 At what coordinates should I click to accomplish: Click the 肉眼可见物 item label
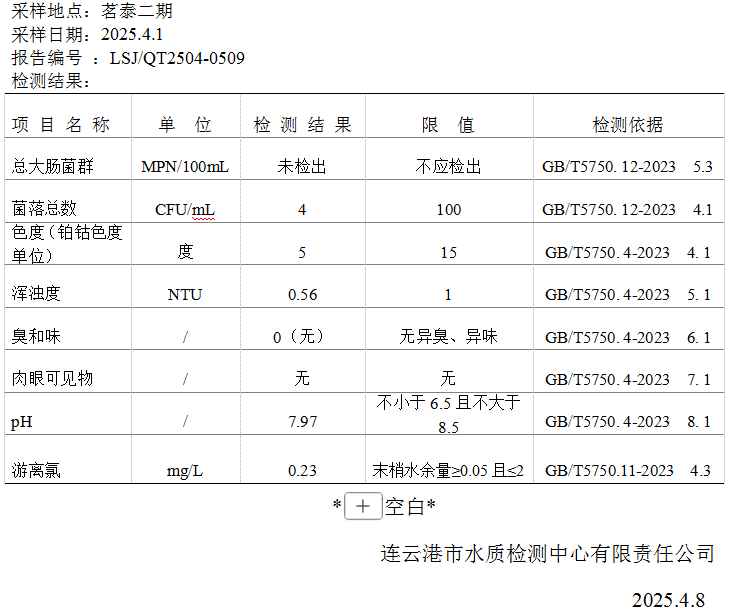coord(52,379)
